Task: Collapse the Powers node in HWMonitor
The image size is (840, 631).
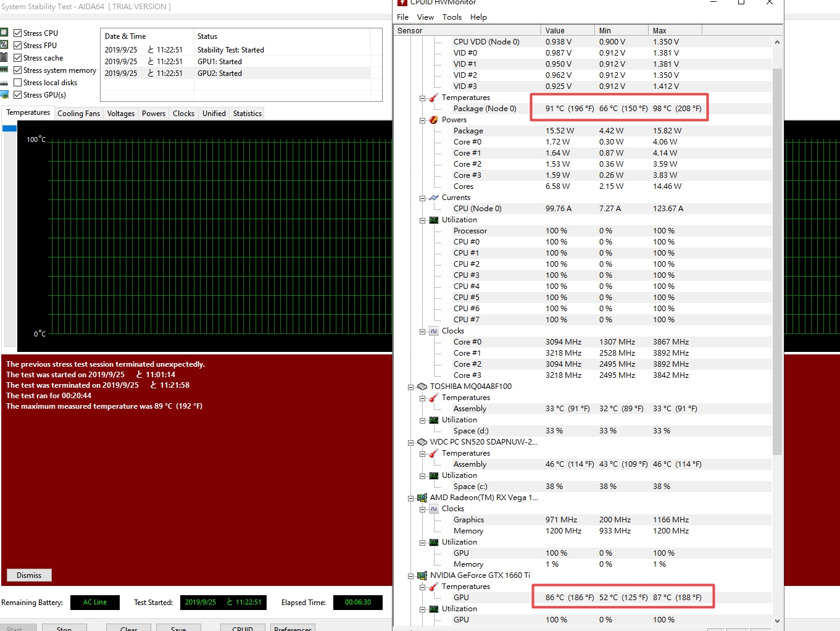Action: [423, 120]
